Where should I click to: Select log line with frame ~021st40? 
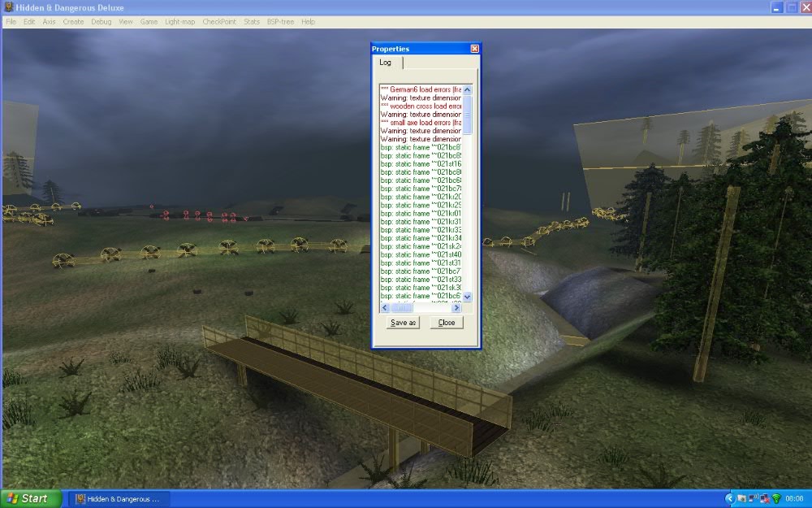[421, 255]
